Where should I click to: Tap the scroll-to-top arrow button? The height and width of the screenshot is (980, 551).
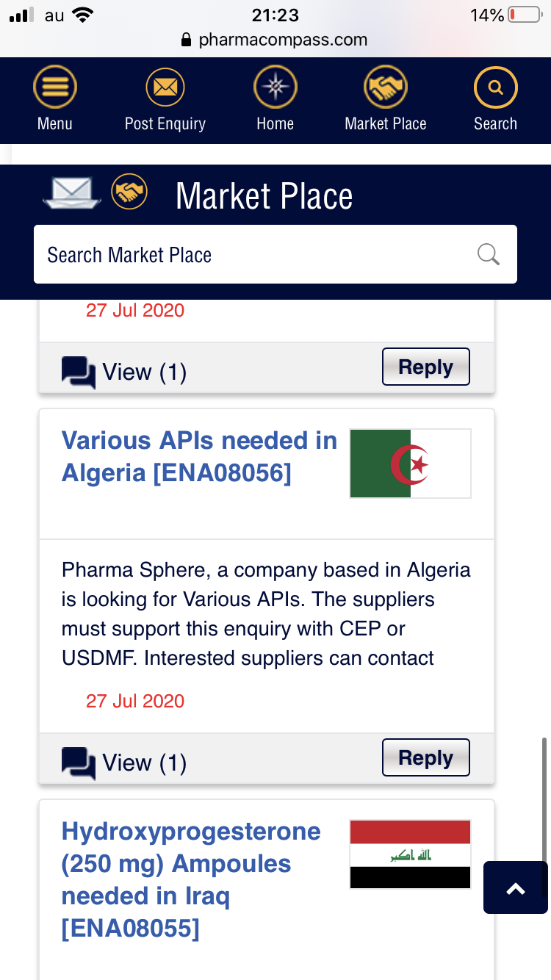coord(516,888)
